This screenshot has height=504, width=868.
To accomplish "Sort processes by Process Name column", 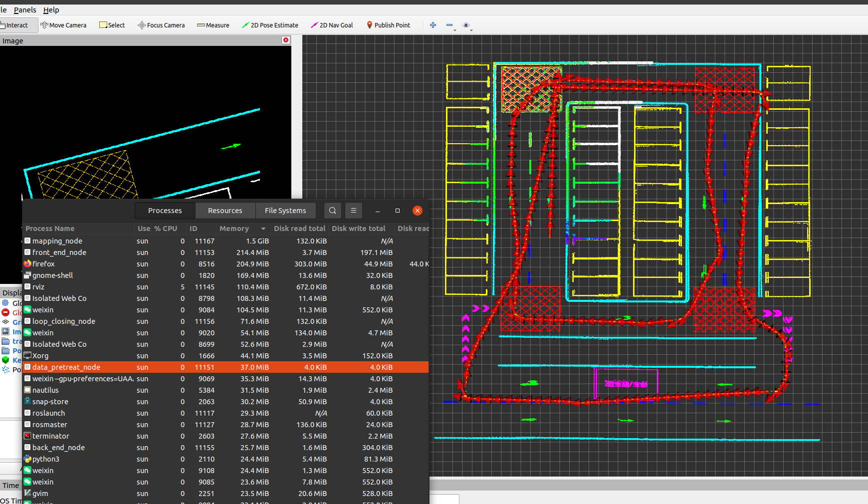I will [50, 229].
